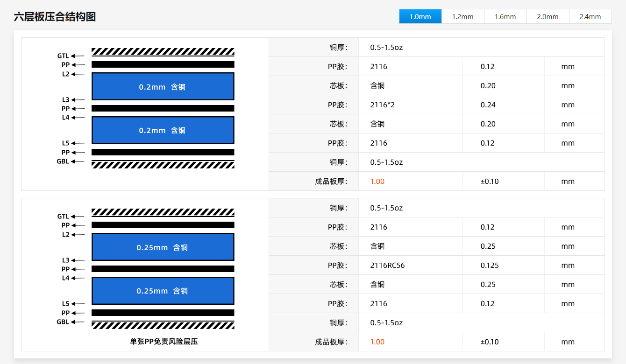The height and width of the screenshot is (364, 626).
Task: Click the 单张PP免责风险层压 caption
Action: point(164,342)
